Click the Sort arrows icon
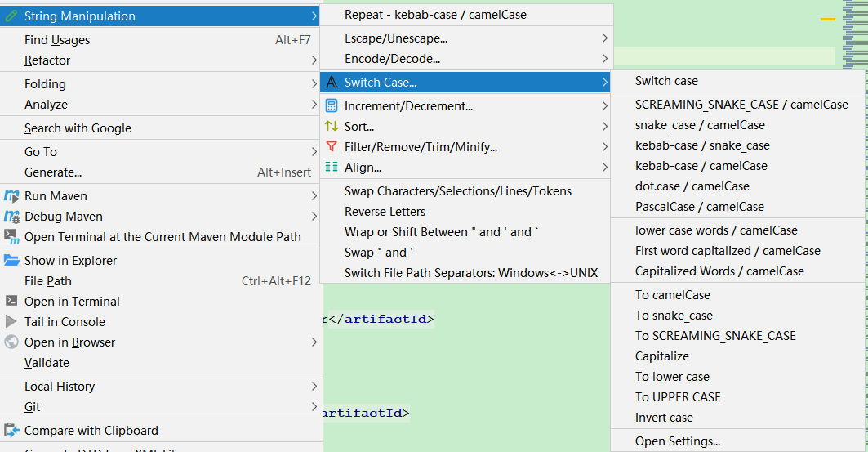The width and height of the screenshot is (868, 452). coord(331,127)
